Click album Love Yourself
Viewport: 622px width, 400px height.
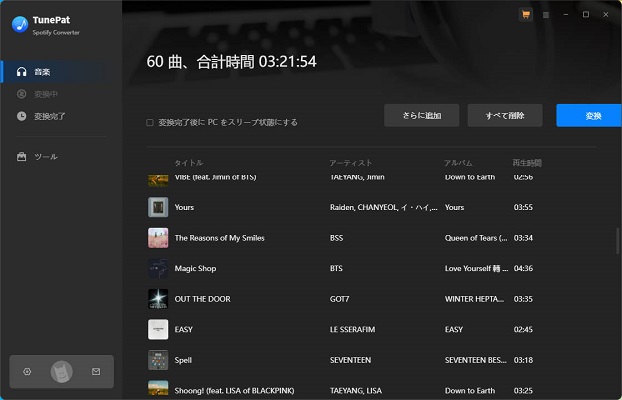pyautogui.click(x=476, y=268)
